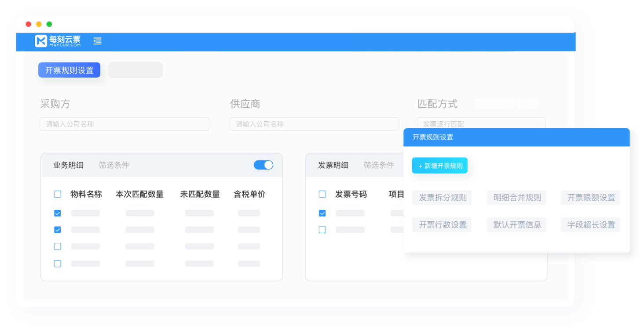Check the second invoice row checkbox

click(322, 229)
